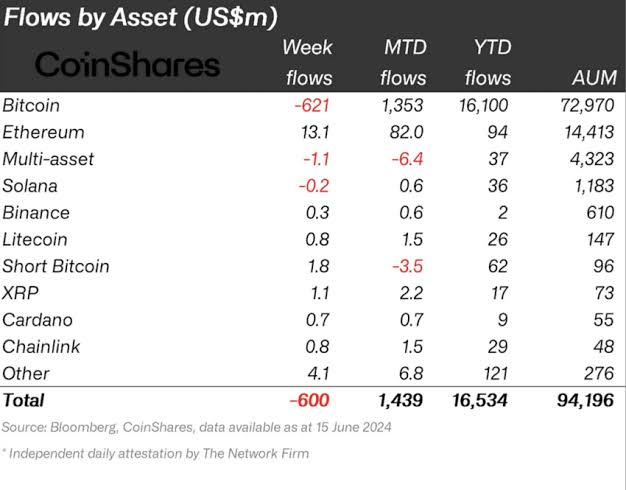Select the Bitcoin row label
Viewport: 626px width, 490px height.
click(x=31, y=105)
